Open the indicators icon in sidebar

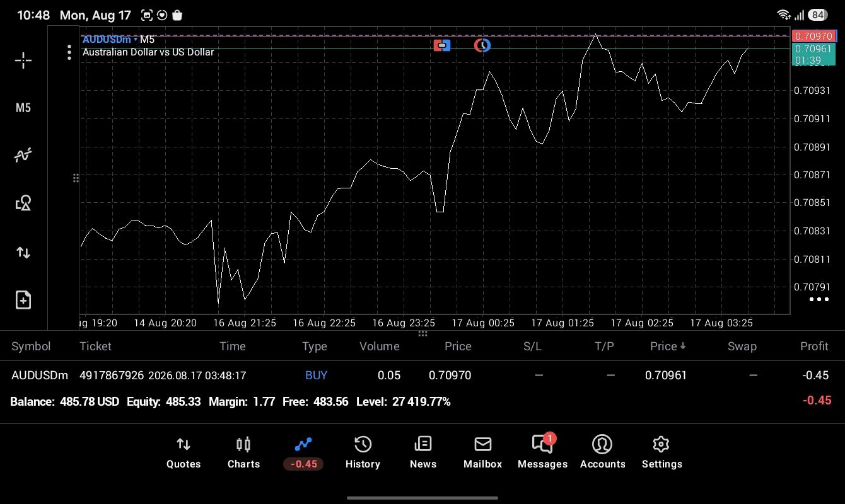click(x=23, y=155)
